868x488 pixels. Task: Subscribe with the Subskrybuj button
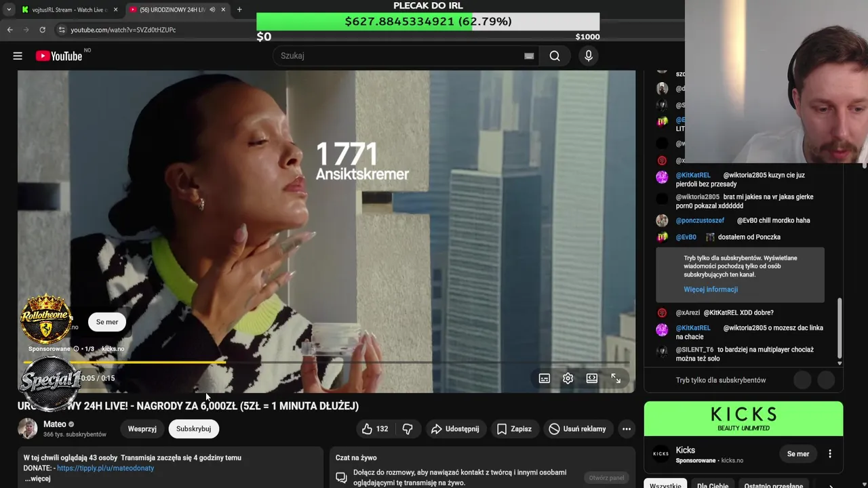click(x=193, y=428)
